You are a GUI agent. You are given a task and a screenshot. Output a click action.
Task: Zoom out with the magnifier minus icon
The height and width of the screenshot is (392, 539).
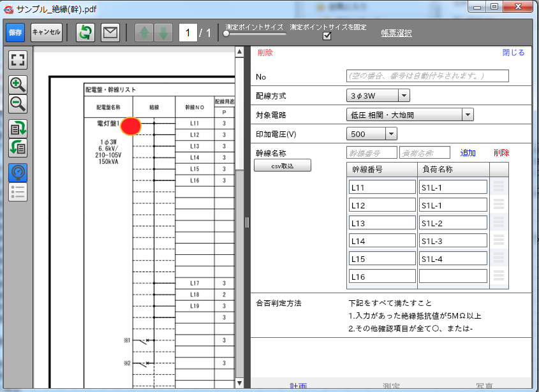(18, 104)
